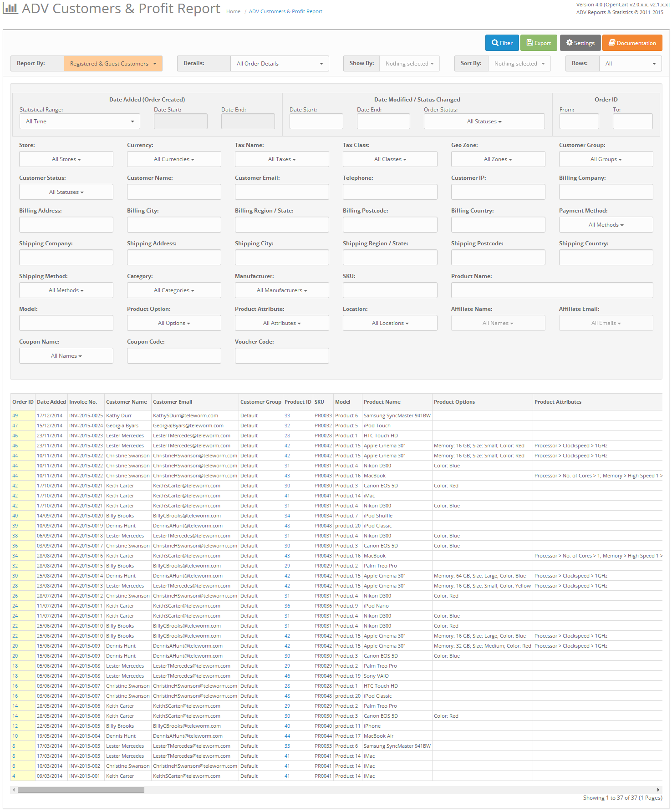Click the Date Added column header

tap(51, 402)
